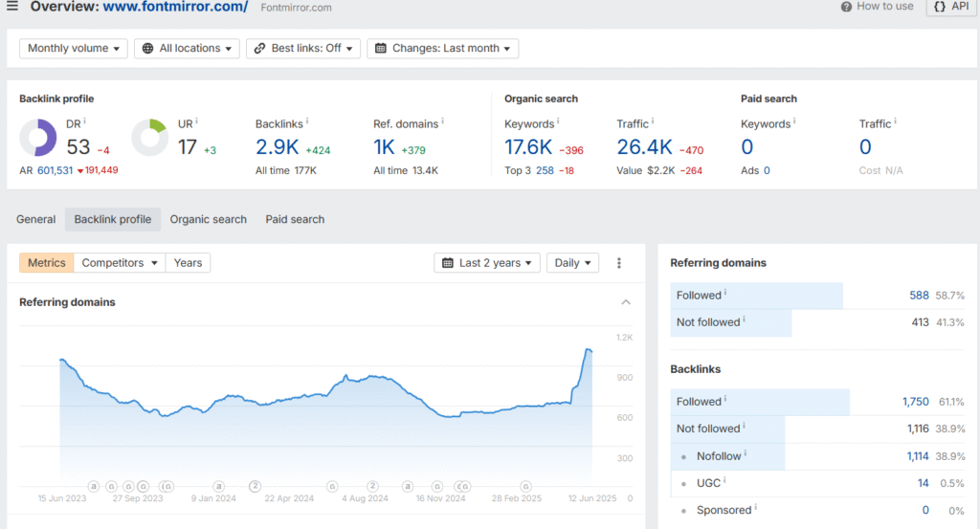The image size is (980, 529).
Task: Click the 'All time 13.4K' text
Action: 406,170
